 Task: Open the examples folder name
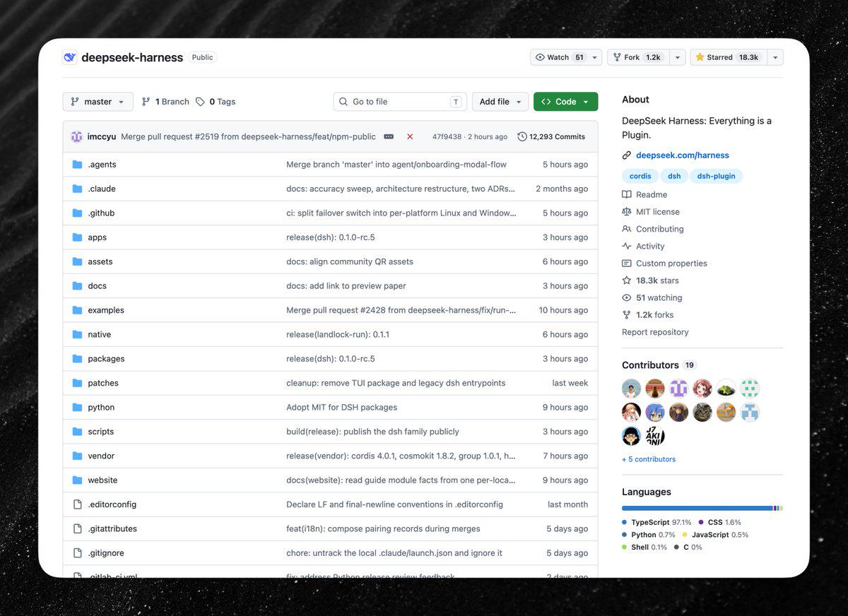106,310
